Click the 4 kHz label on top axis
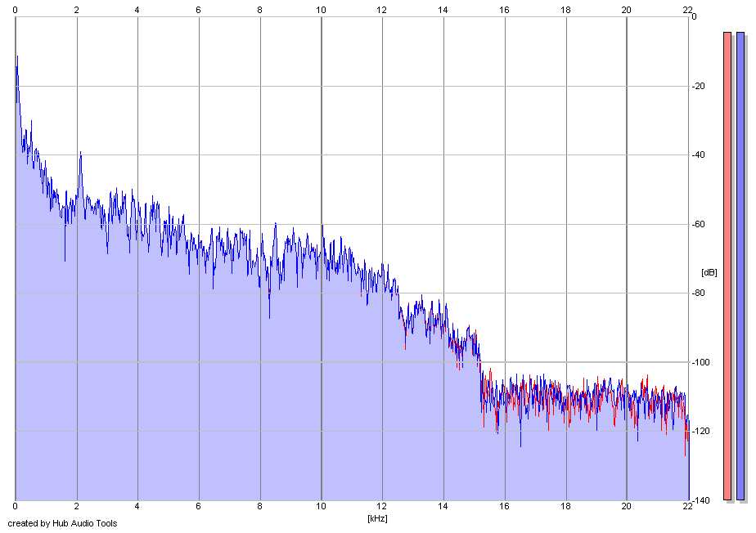 tap(137, 10)
